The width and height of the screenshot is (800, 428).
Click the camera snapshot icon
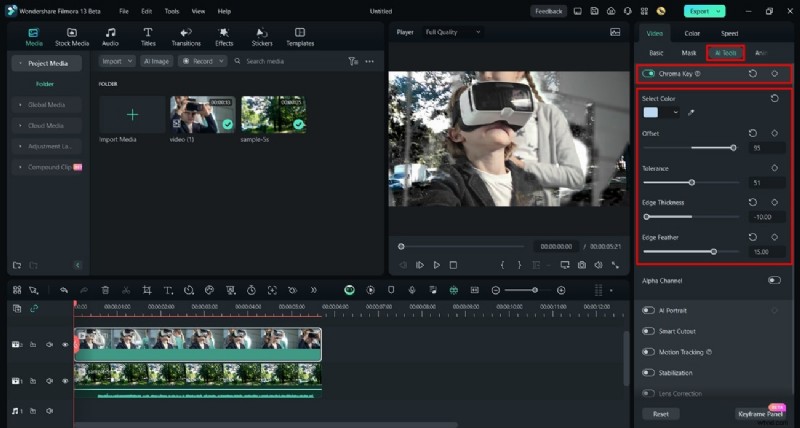click(582, 265)
